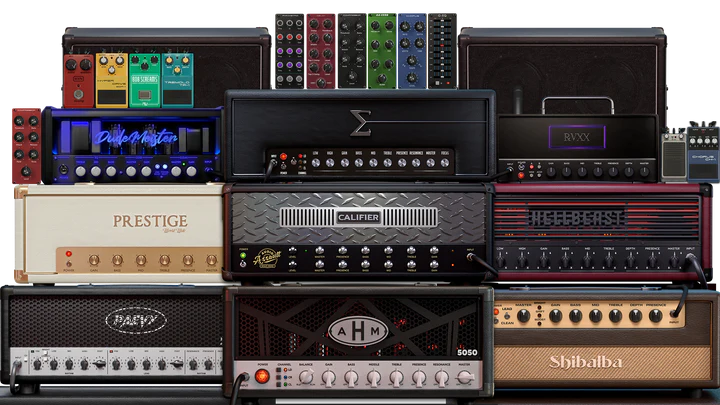Select the CL channel on AHM 5050
The height and width of the screenshot is (405, 720).
pos(279,386)
